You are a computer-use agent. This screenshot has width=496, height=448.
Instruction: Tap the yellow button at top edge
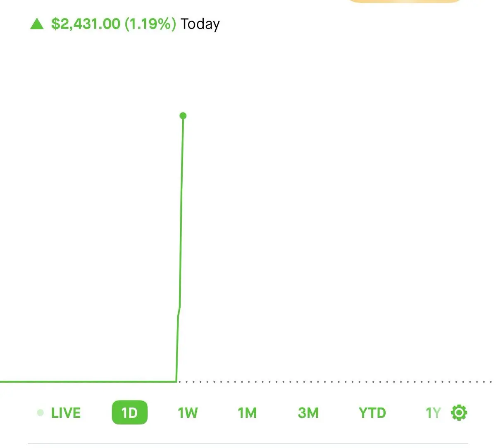point(405,1)
